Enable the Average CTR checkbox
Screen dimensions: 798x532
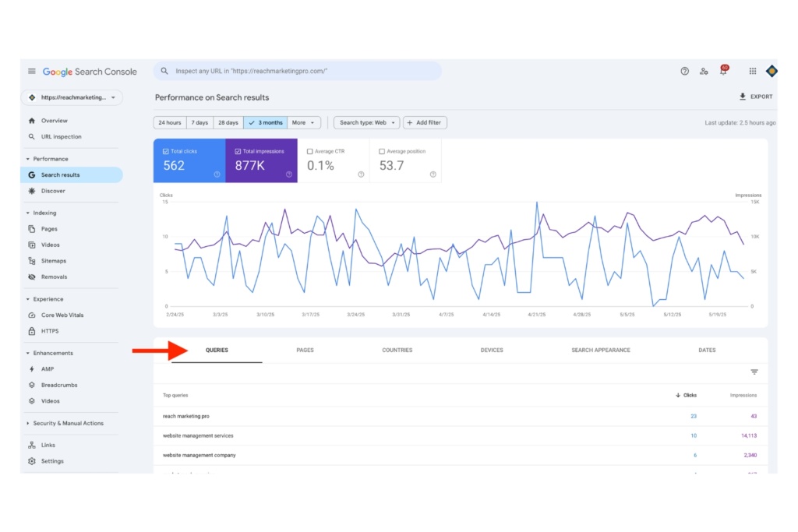(x=310, y=152)
